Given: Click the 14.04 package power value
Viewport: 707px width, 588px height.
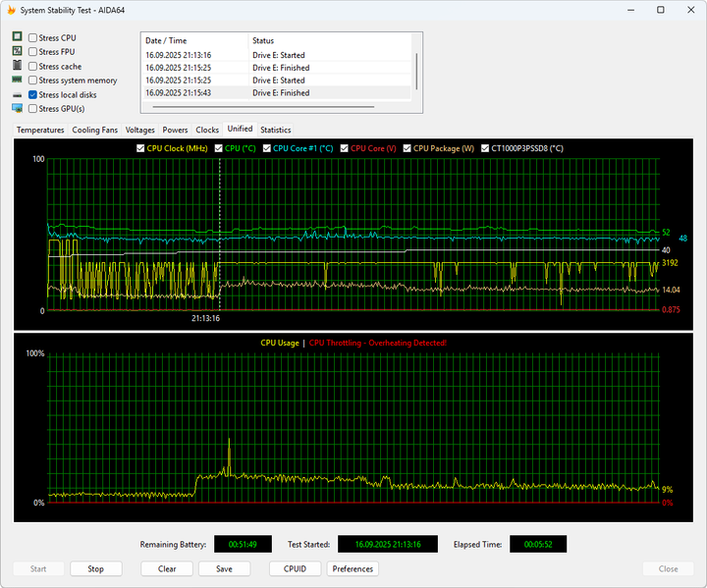Looking at the screenshot, I should [671, 290].
